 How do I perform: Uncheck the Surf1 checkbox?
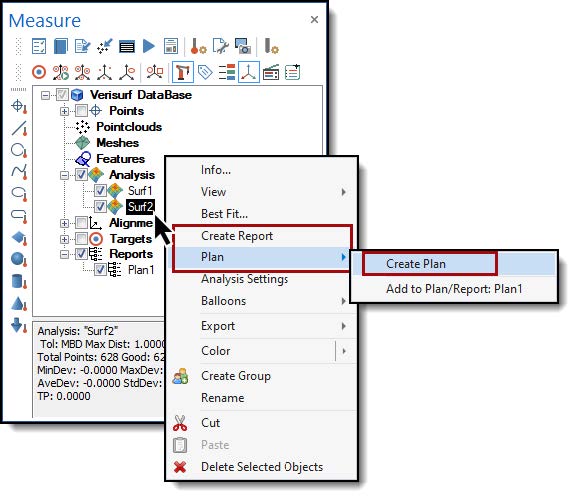[100, 190]
